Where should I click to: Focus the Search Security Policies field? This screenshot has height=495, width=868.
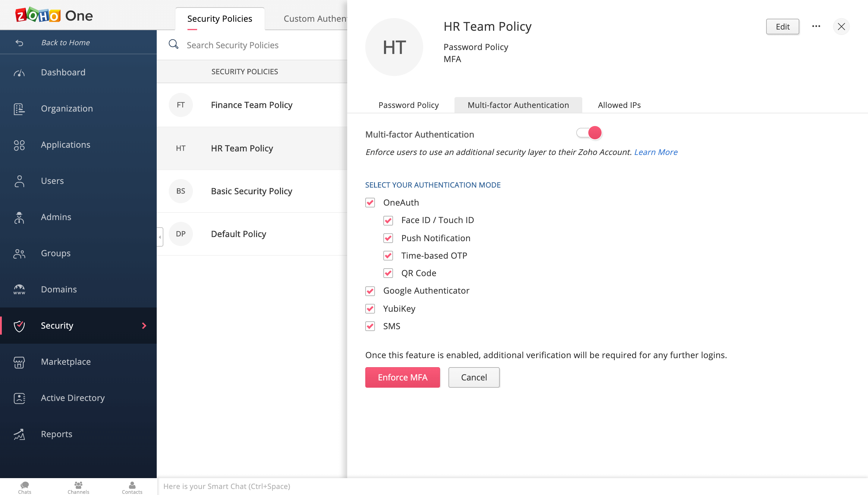point(232,45)
